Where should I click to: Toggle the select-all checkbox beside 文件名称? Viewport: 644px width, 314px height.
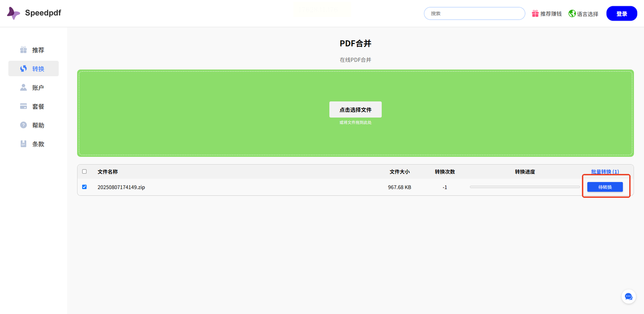click(x=85, y=172)
